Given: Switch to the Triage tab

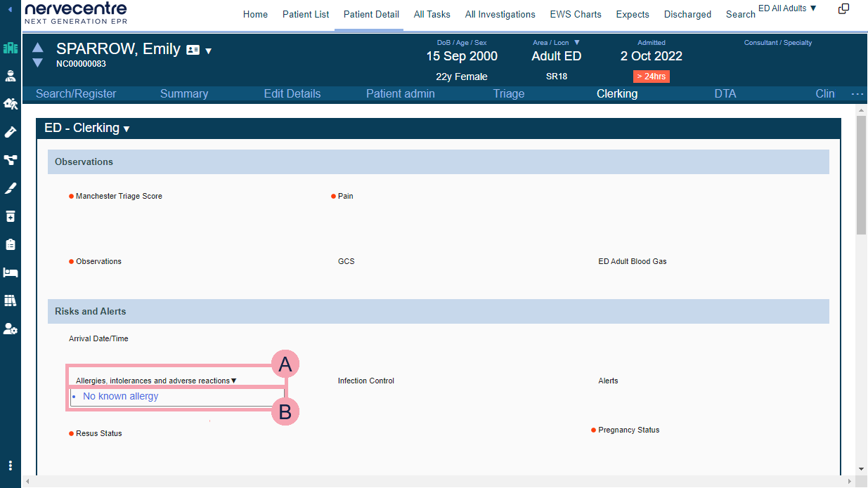Looking at the screenshot, I should (x=508, y=94).
